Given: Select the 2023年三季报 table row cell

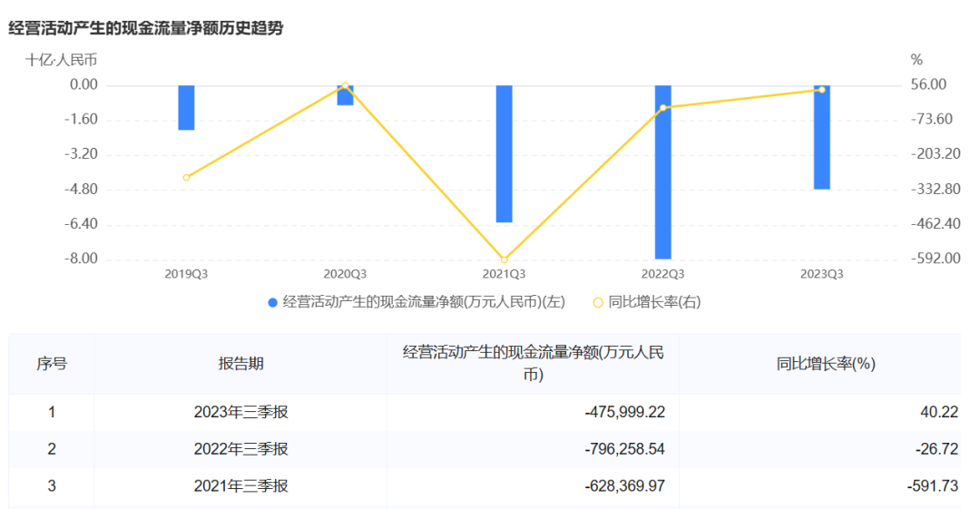Looking at the screenshot, I should click(241, 412).
